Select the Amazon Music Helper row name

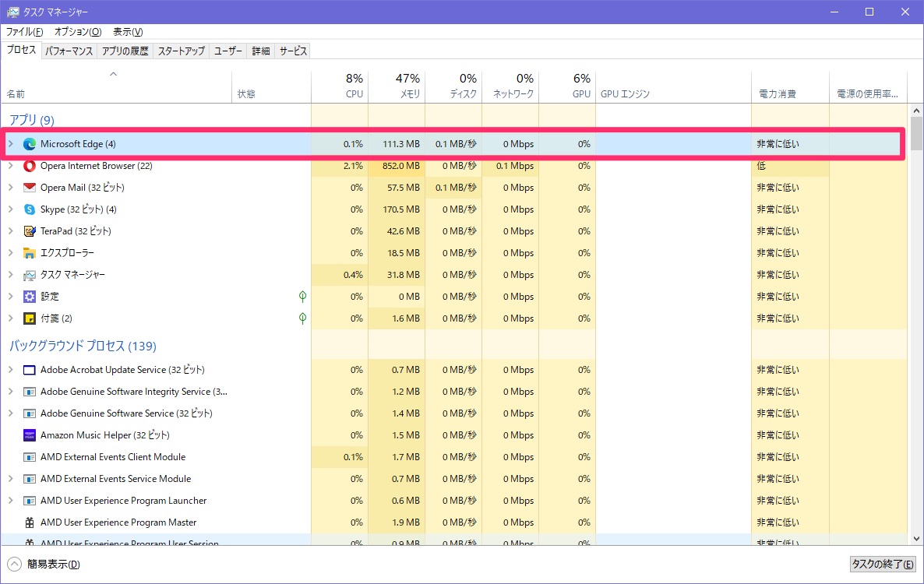click(105, 435)
